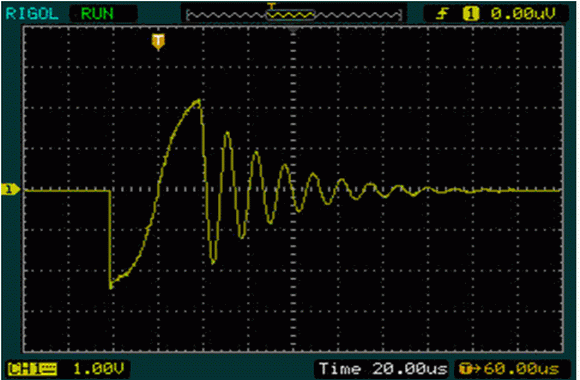Image resolution: width=580 pixels, height=380 pixels.
Task: Click the RIGOL logo text
Action: point(32,14)
